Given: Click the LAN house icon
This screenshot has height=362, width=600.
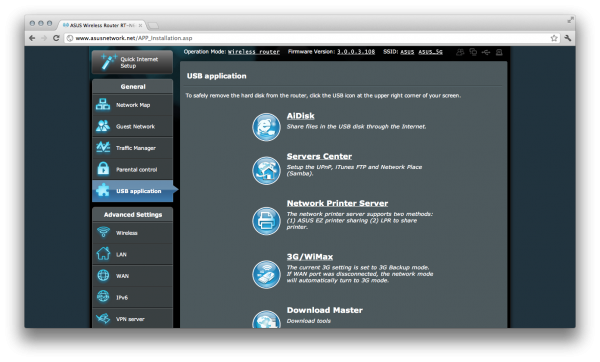Looking at the screenshot, I should (103, 254).
